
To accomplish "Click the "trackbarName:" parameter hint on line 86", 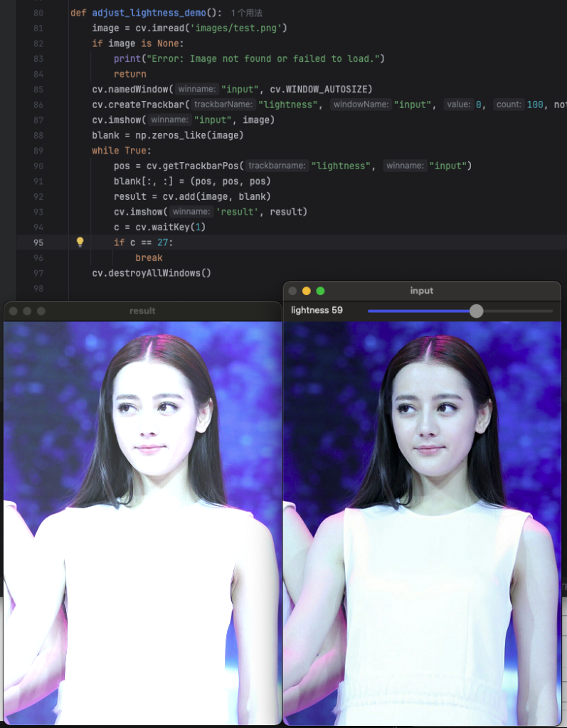I will 223,105.
